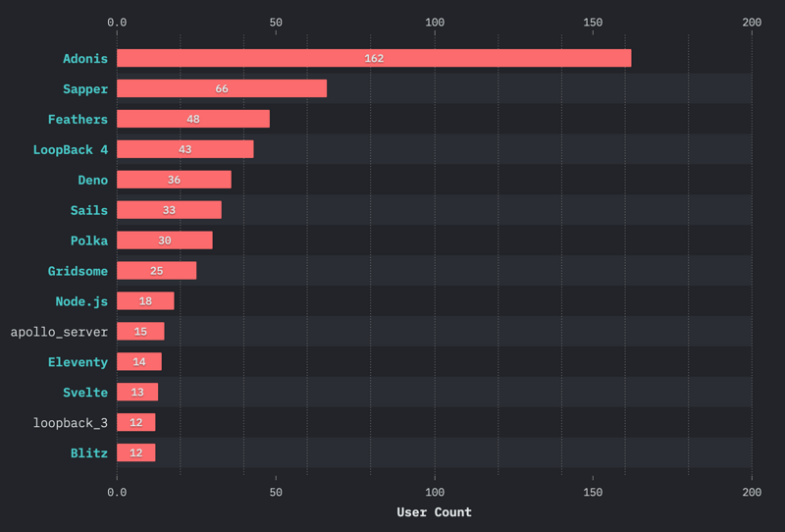Viewport: 785px width, 532px height.
Task: Click the top axis 0.0 tick label
Action: click(117, 22)
